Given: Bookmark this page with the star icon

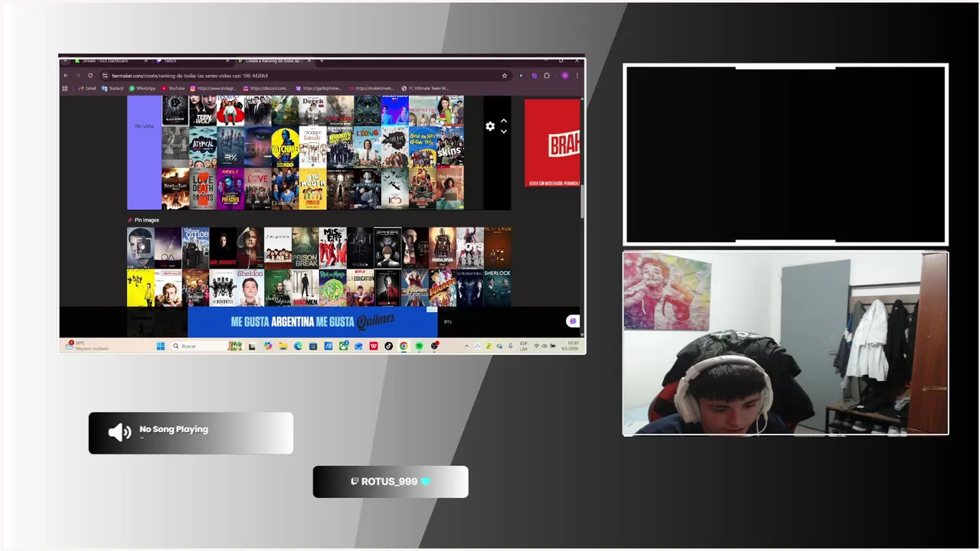Looking at the screenshot, I should (x=505, y=76).
